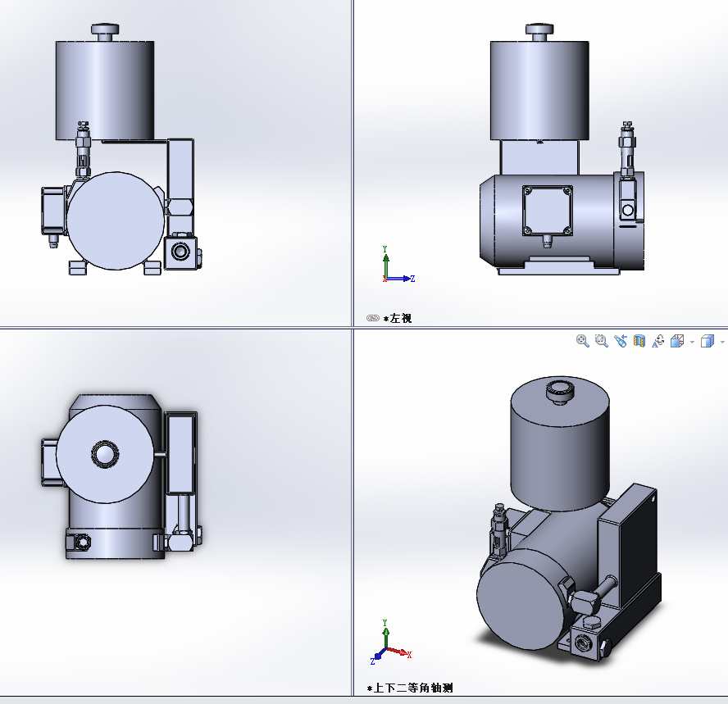Select the cylindrical tank in the front-view viewport
728x704 pixels.
tap(105, 90)
